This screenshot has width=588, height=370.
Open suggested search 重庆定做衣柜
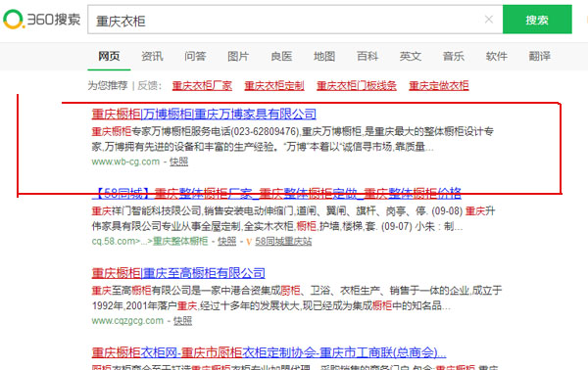tap(439, 86)
